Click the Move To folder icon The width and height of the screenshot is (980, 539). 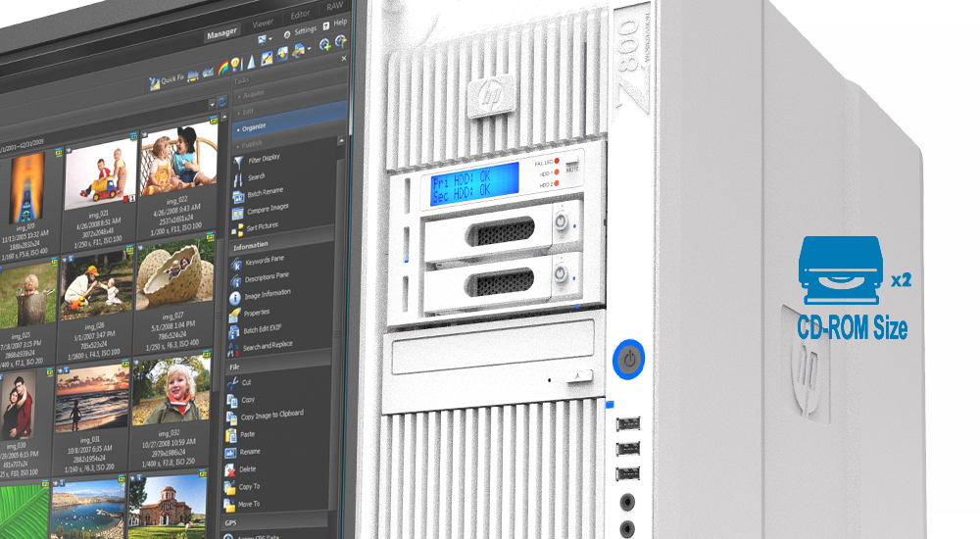(229, 505)
